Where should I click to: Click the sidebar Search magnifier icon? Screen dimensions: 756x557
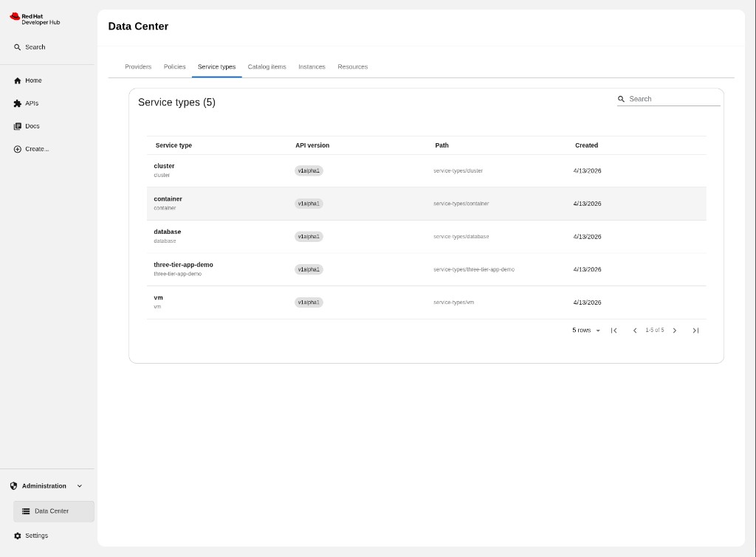18,47
